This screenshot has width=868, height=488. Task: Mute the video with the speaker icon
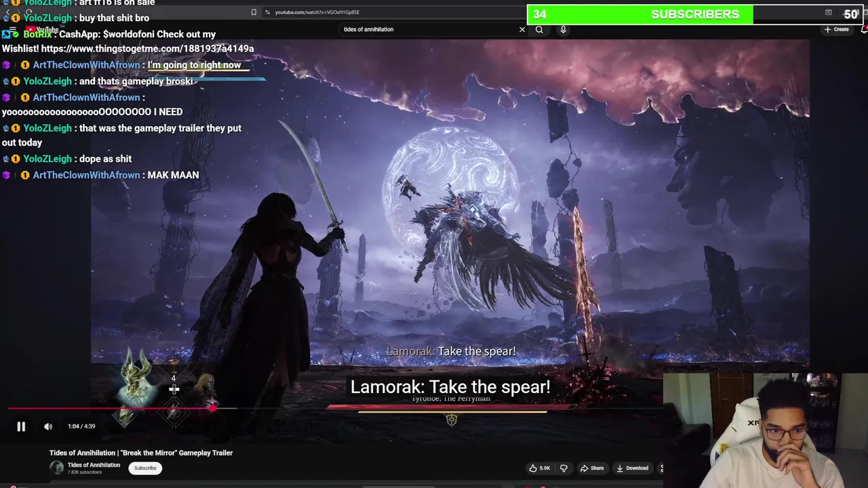click(48, 426)
